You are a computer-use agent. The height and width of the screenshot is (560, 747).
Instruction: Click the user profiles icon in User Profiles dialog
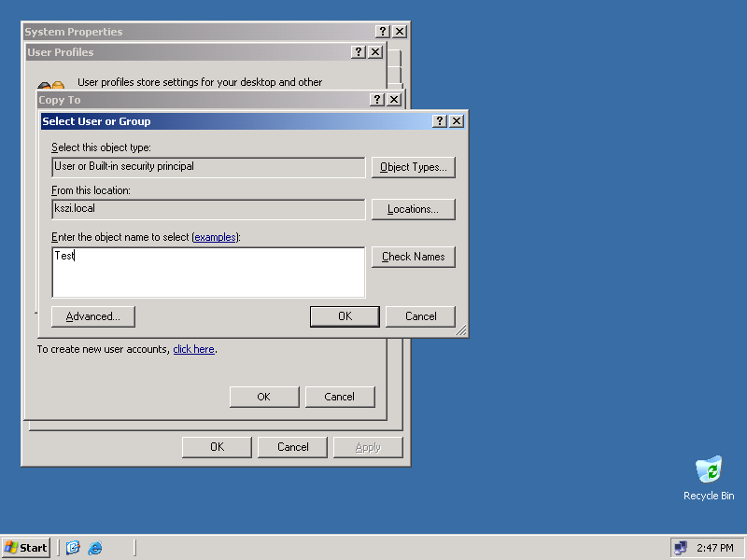(50, 86)
